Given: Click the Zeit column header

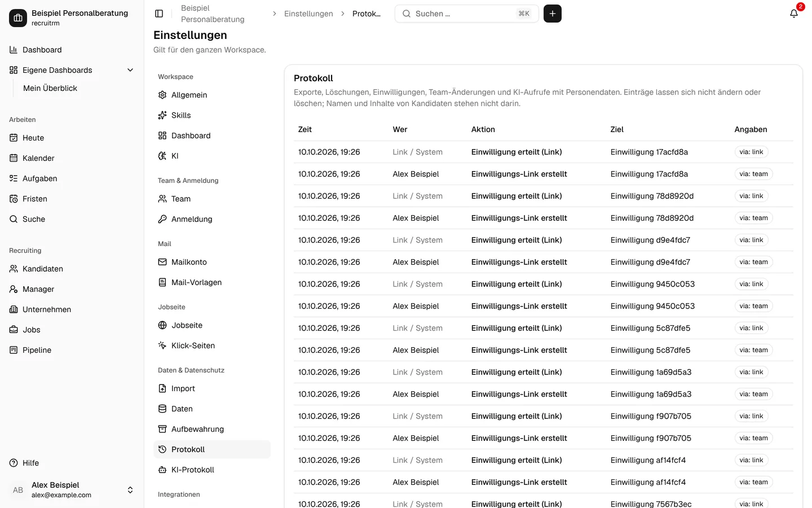Looking at the screenshot, I should [x=305, y=129].
